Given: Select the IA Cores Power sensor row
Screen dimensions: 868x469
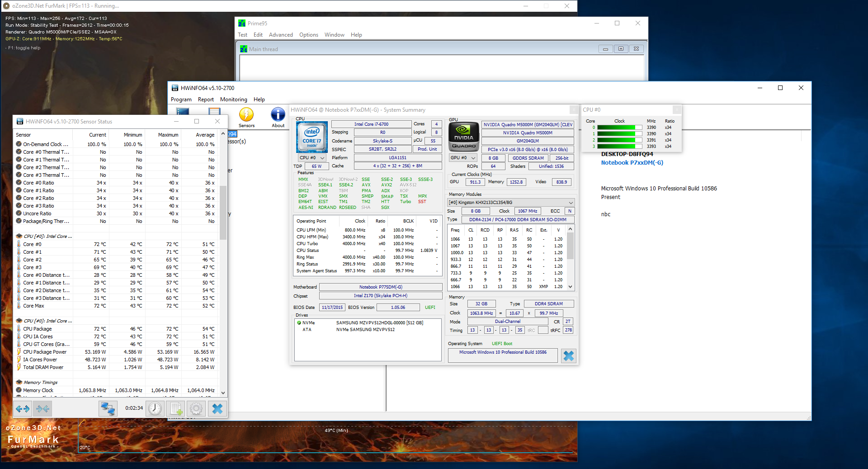Looking at the screenshot, I should point(116,360).
